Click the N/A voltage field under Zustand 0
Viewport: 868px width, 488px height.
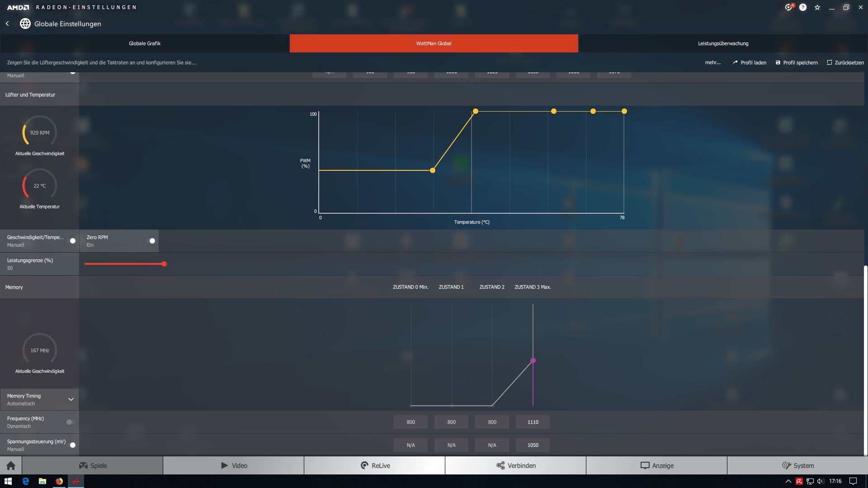410,445
